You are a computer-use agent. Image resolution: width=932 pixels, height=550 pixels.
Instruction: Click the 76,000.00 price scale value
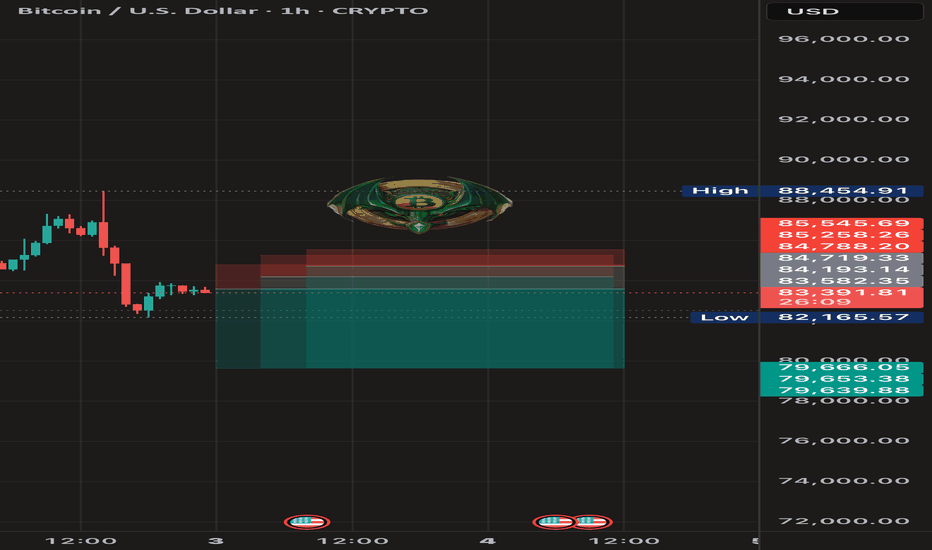844,441
